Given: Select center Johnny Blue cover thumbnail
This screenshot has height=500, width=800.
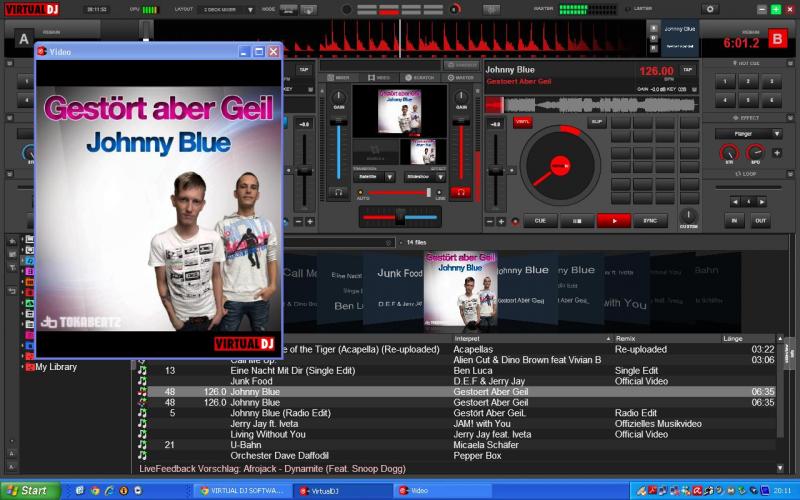Looking at the screenshot, I should click(460, 289).
